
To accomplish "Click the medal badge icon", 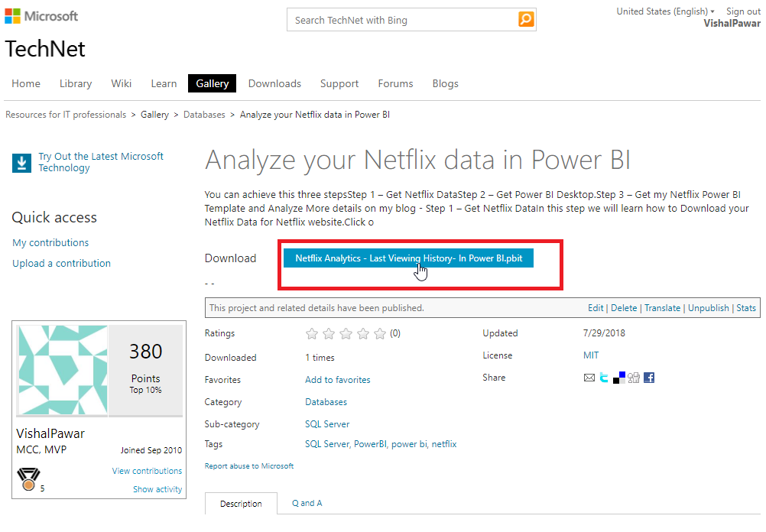I will (27, 481).
